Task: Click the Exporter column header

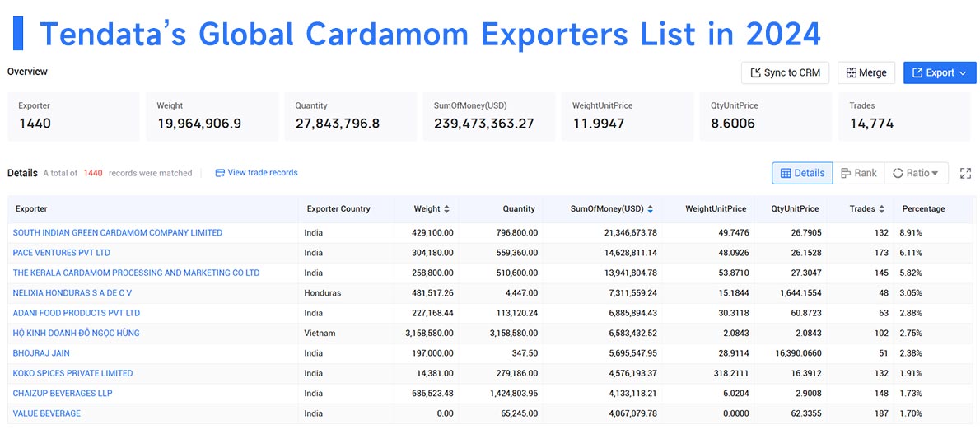Action: [31, 209]
